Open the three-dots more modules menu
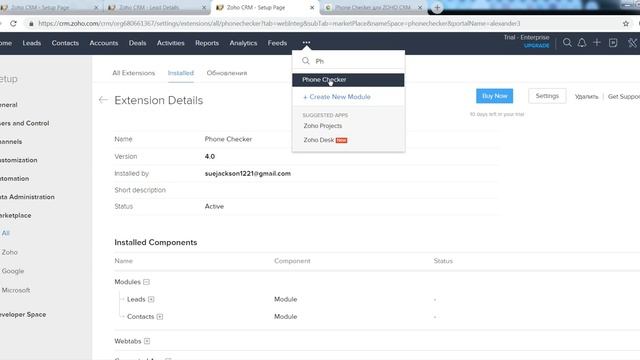This screenshot has width=640, height=360. point(306,42)
